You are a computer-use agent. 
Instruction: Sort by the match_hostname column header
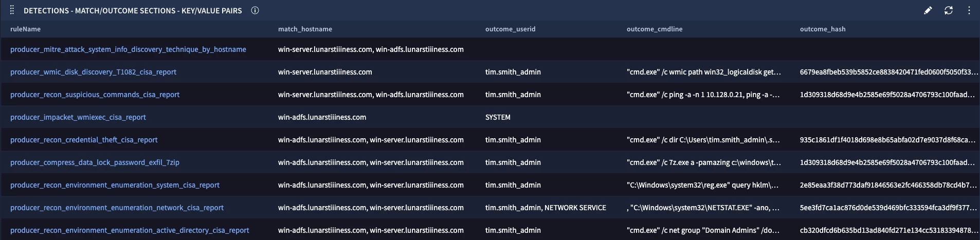(305, 29)
